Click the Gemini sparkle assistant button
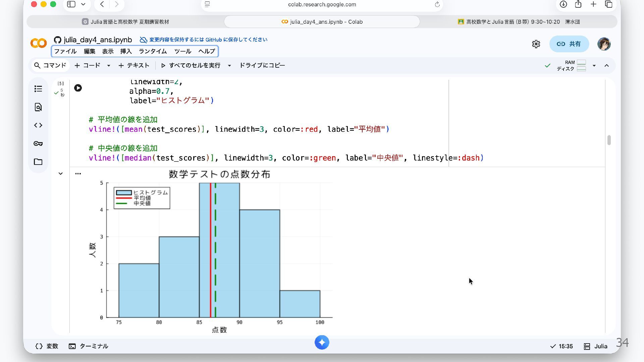644x362 pixels. (322, 342)
